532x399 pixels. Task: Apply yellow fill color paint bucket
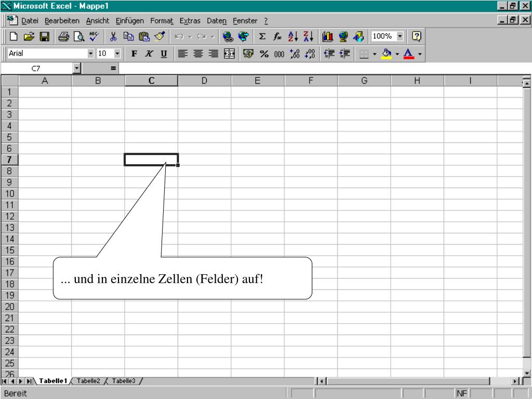point(386,54)
